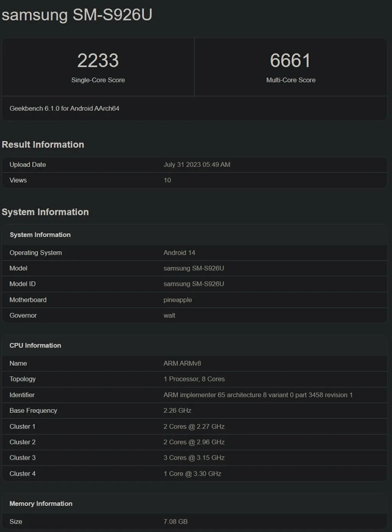Click the Base Frequency value 2.26 GHz
Viewport: 392px width, 532px height.
(x=177, y=410)
